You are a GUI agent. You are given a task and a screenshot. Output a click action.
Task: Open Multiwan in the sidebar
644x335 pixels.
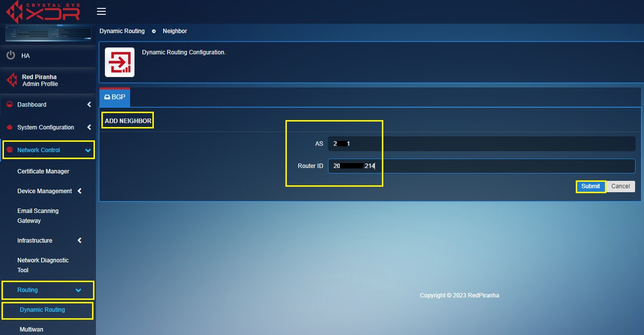click(x=32, y=330)
